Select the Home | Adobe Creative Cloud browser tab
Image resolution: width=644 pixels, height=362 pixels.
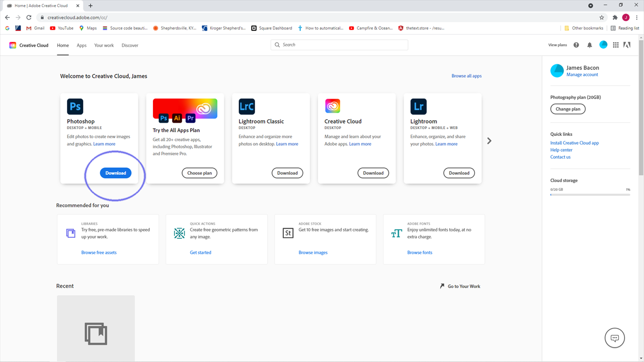[43, 6]
